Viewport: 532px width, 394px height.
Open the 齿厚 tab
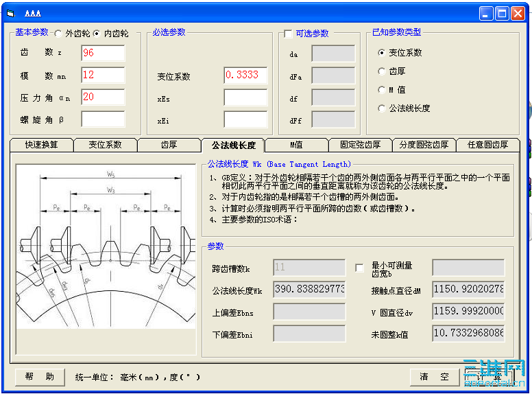click(x=169, y=145)
